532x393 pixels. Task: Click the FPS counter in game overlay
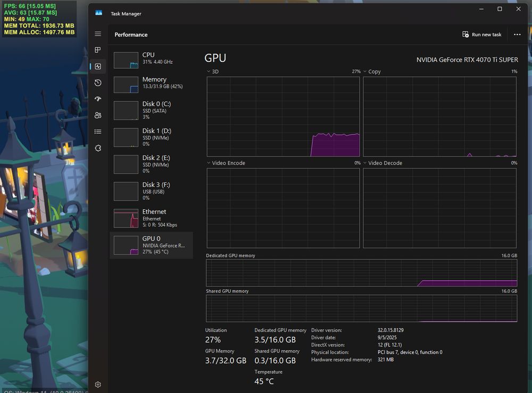pyautogui.click(x=30, y=6)
